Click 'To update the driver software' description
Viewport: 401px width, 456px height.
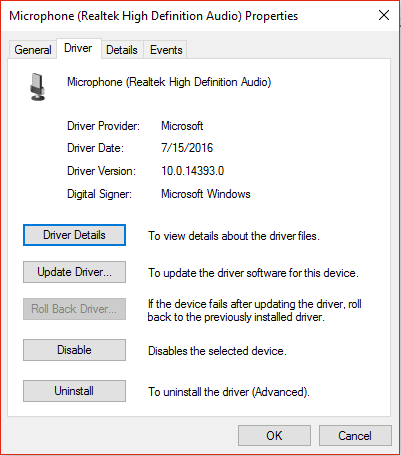coord(253,273)
